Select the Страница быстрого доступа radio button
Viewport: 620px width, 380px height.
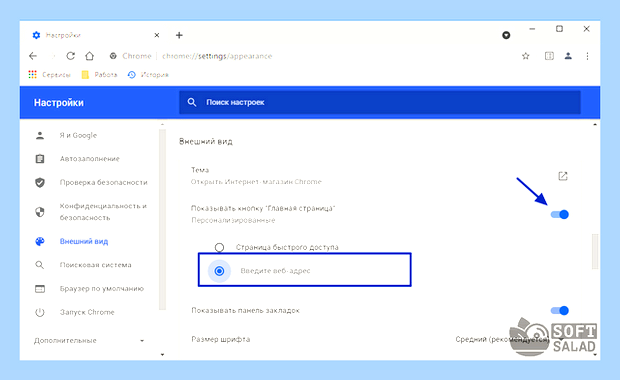click(x=219, y=248)
